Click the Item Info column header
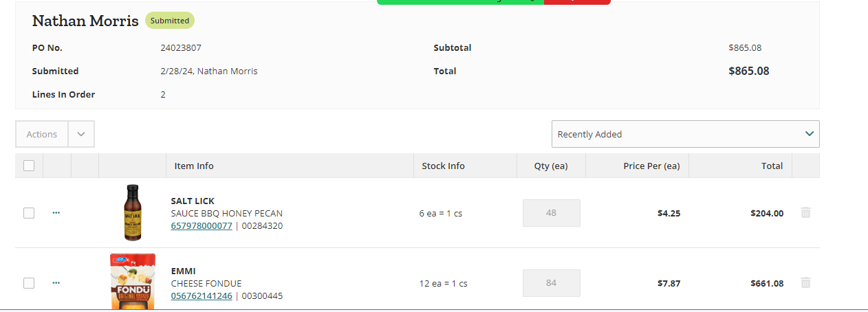This screenshot has width=868, height=312. [x=194, y=166]
